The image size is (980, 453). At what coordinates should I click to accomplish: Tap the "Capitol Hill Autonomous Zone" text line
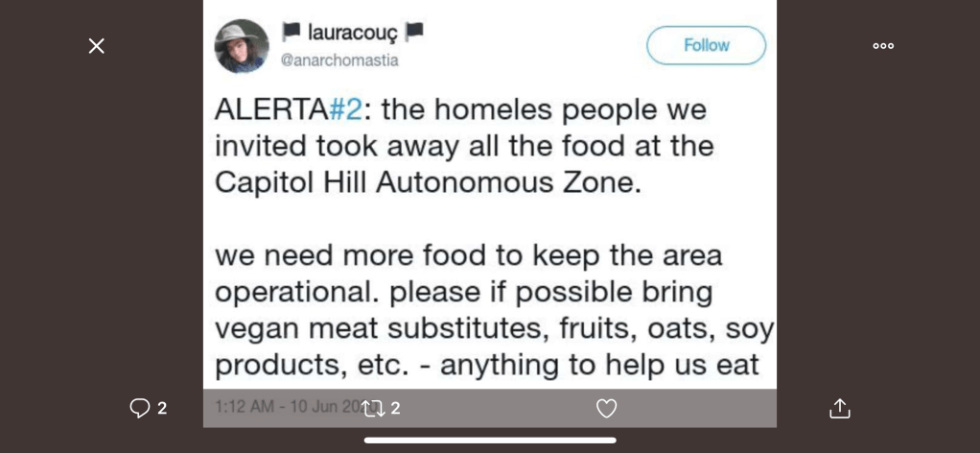(x=428, y=182)
